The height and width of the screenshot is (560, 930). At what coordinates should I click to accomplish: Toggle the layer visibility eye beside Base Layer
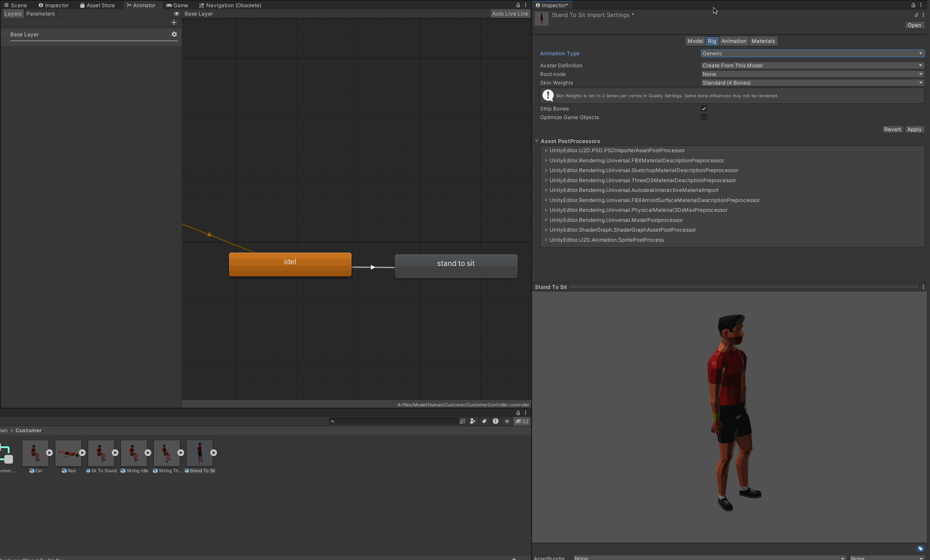pyautogui.click(x=176, y=14)
